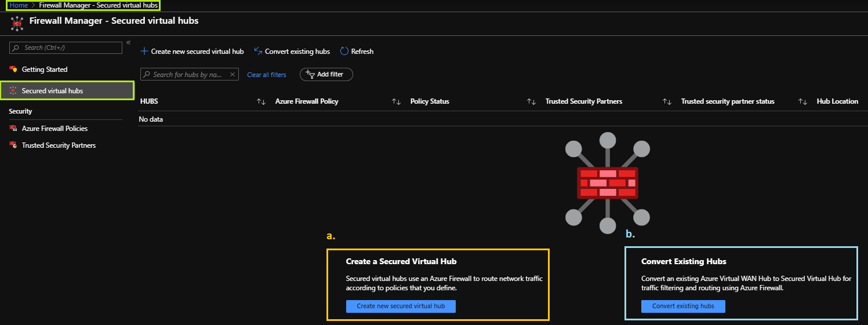Click Firewall Manager breadcrumb text
The image size is (868, 325).
pyautogui.click(x=99, y=5)
